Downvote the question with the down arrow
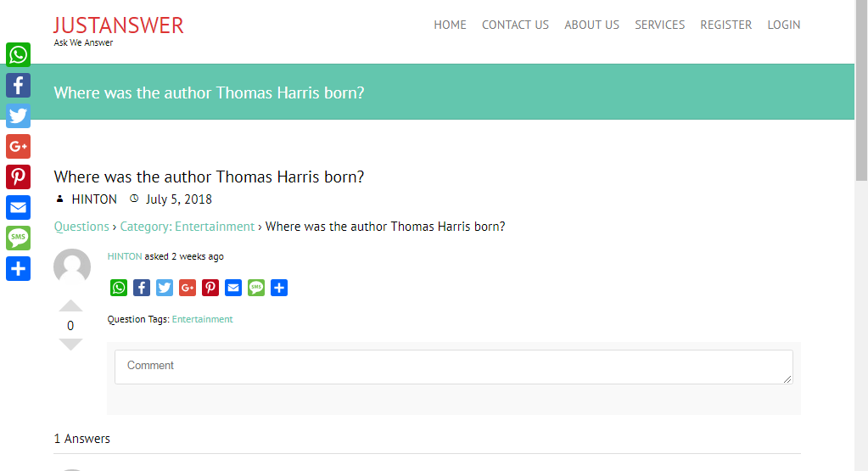Image resolution: width=868 pixels, height=471 pixels. [71, 344]
